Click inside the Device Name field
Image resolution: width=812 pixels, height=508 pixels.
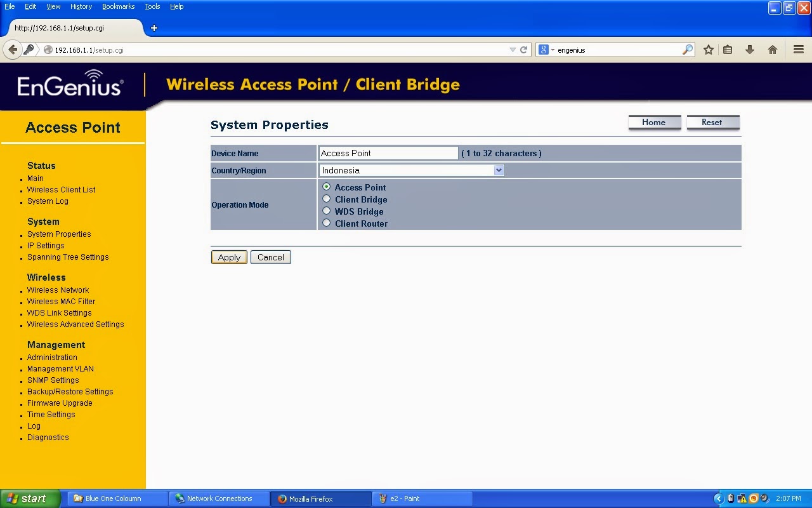(388, 152)
